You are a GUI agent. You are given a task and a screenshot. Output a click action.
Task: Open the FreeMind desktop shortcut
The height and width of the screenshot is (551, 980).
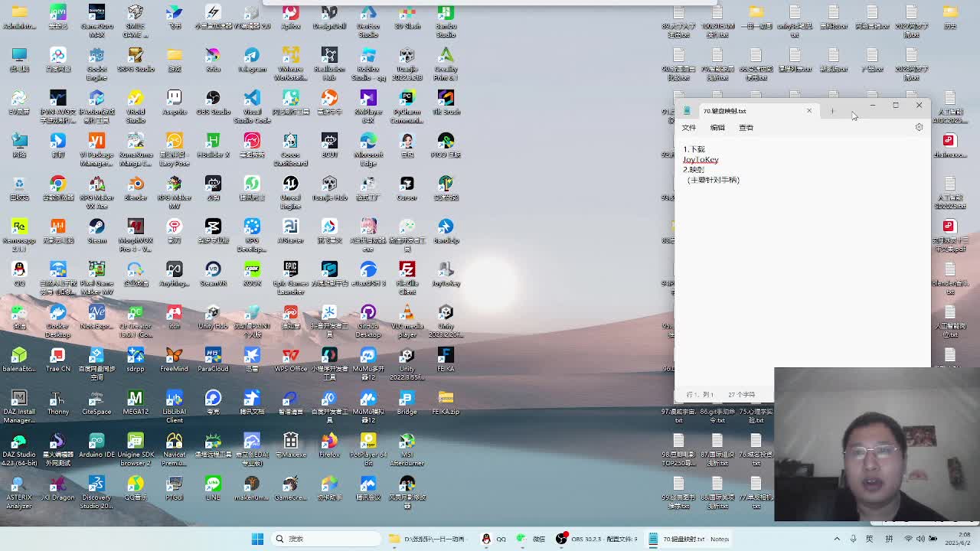click(x=175, y=360)
